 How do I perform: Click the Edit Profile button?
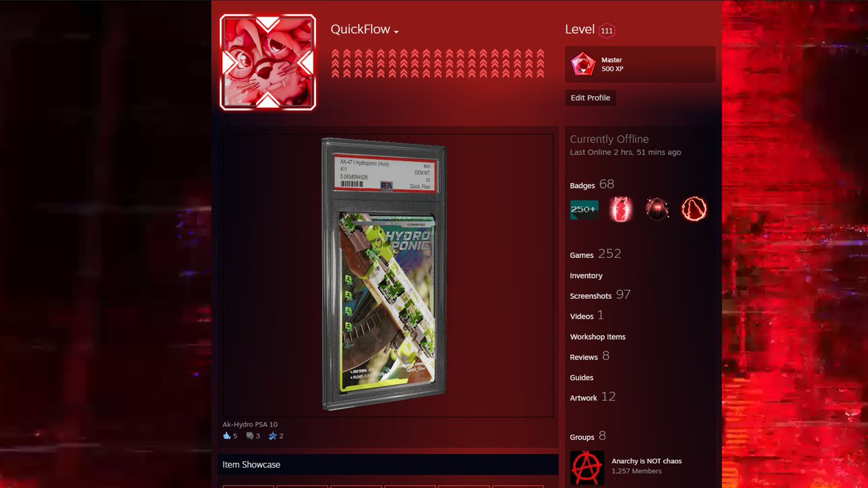click(590, 98)
